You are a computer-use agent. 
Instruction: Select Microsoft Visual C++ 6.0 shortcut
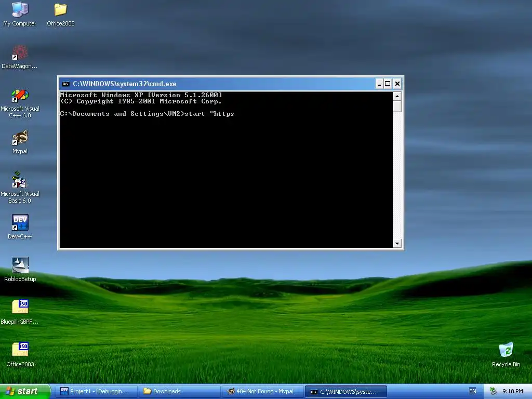pyautogui.click(x=20, y=103)
